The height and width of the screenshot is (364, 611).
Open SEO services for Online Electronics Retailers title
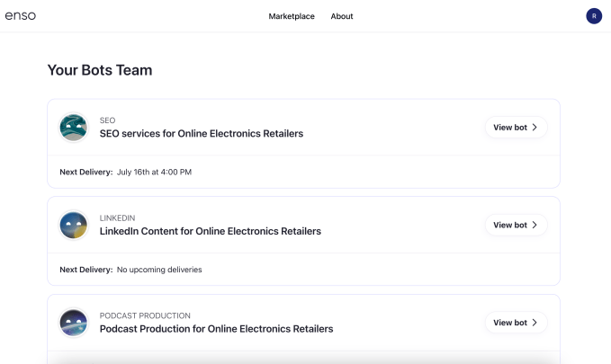pos(201,134)
